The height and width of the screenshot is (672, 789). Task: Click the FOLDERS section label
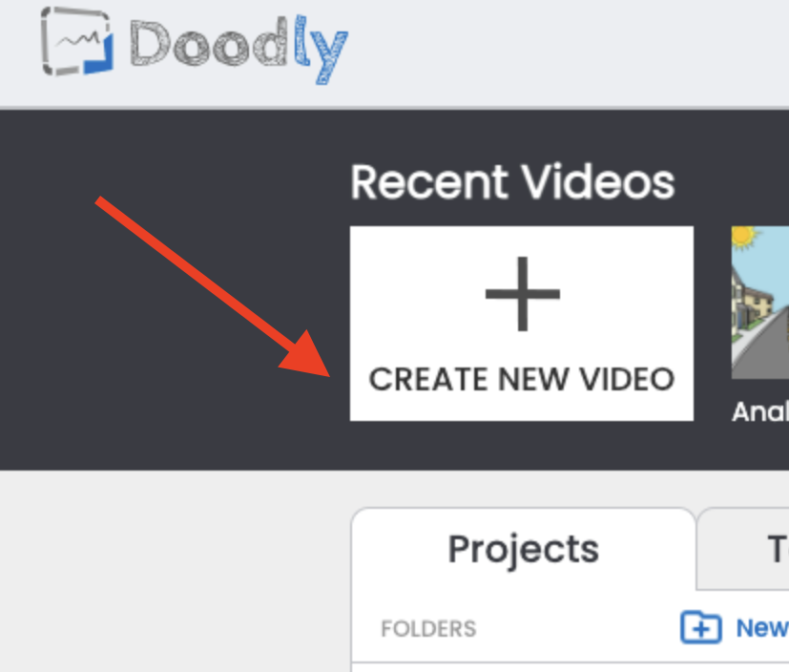[428, 629]
